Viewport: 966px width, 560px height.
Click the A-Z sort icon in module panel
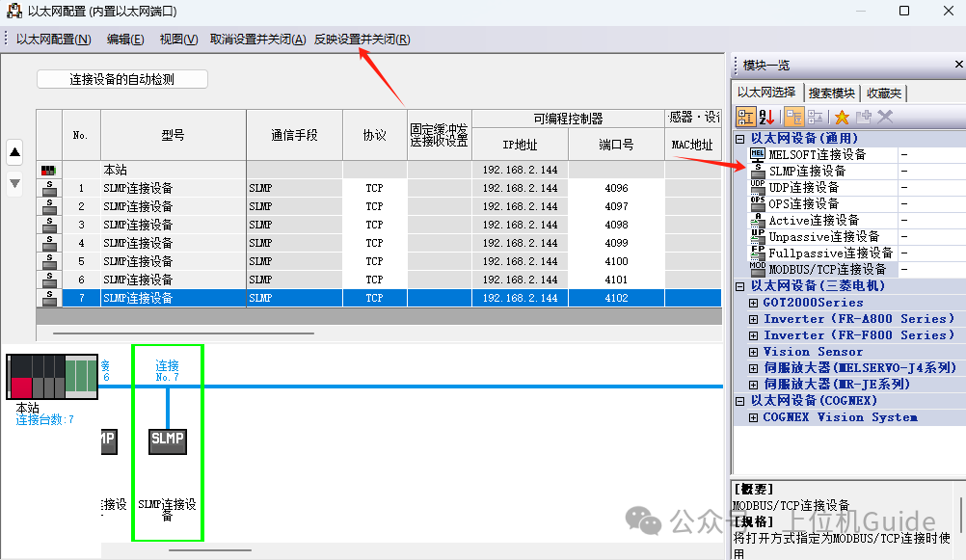(765, 118)
